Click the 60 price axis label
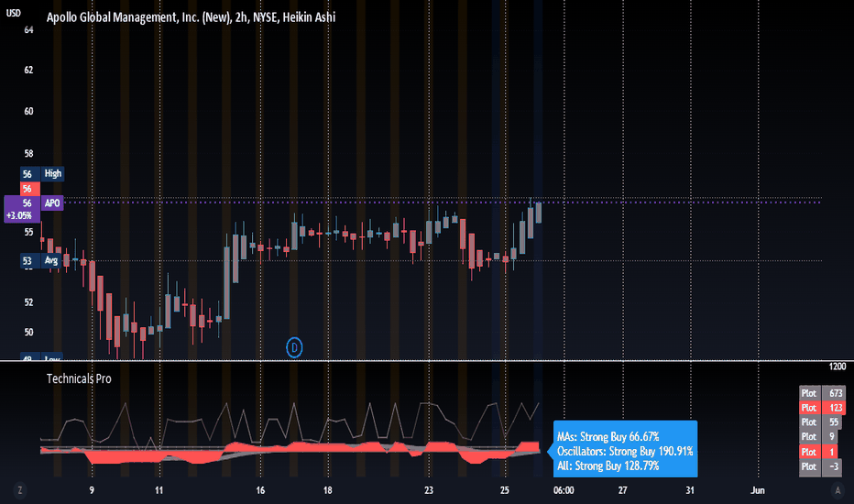854x504 pixels. coord(28,111)
